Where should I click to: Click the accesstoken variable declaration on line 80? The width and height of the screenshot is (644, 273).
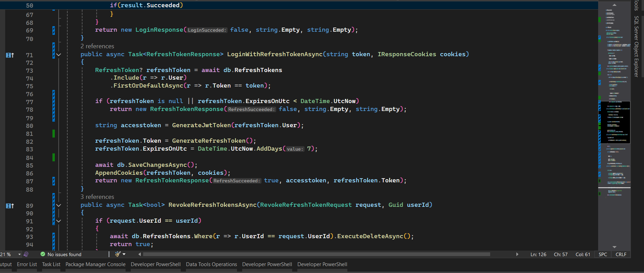pyautogui.click(x=141, y=125)
